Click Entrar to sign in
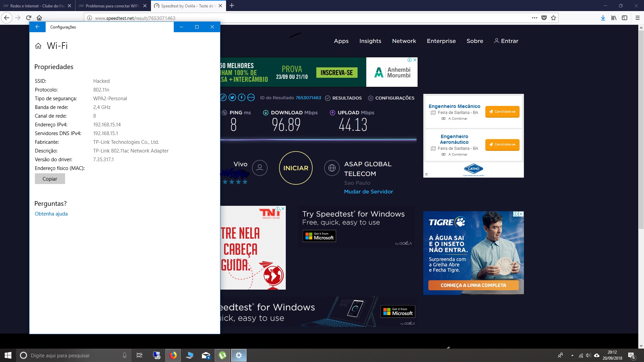The width and height of the screenshot is (644, 362). (x=506, y=41)
